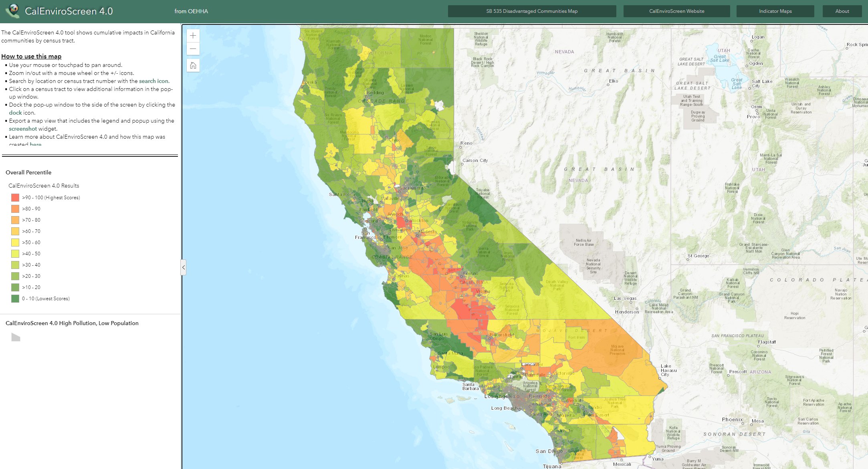Viewport: 868px width, 469px height.
Task: Click the 'dock' link in instructions
Action: [x=15, y=113]
